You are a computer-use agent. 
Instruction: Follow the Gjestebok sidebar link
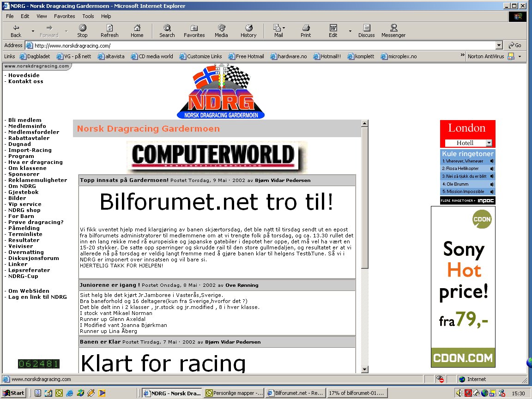point(24,192)
